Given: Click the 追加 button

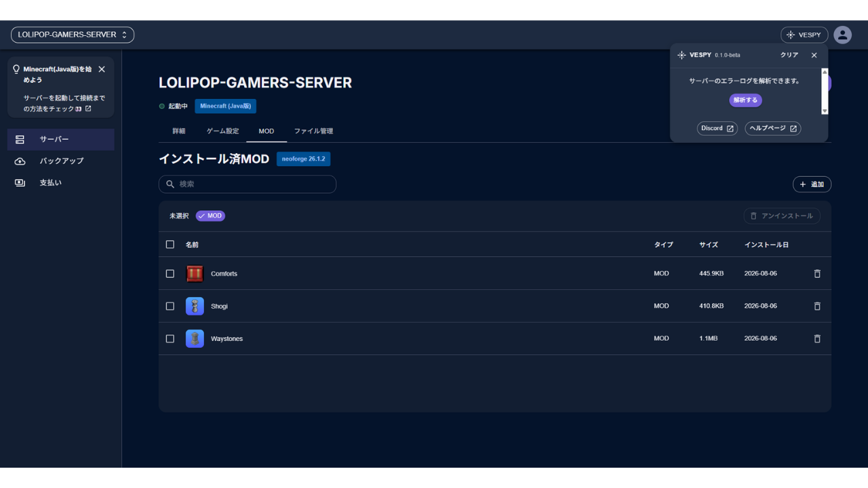Looking at the screenshot, I should 812,184.
